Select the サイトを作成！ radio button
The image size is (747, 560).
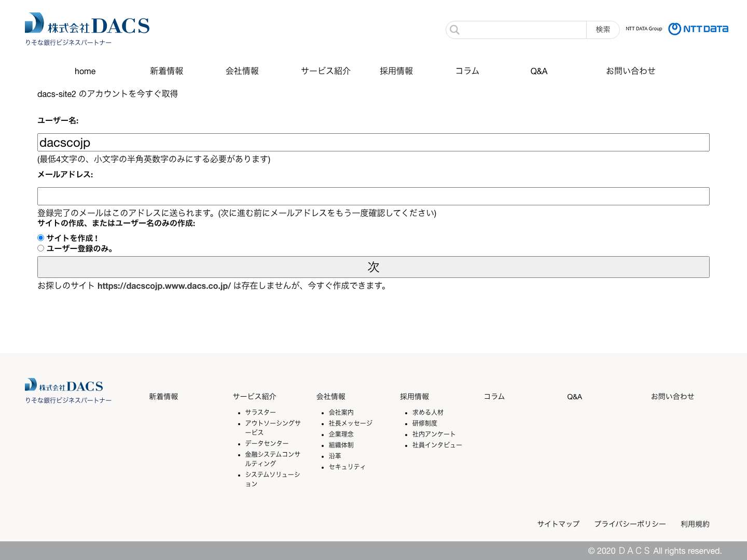[40, 237]
